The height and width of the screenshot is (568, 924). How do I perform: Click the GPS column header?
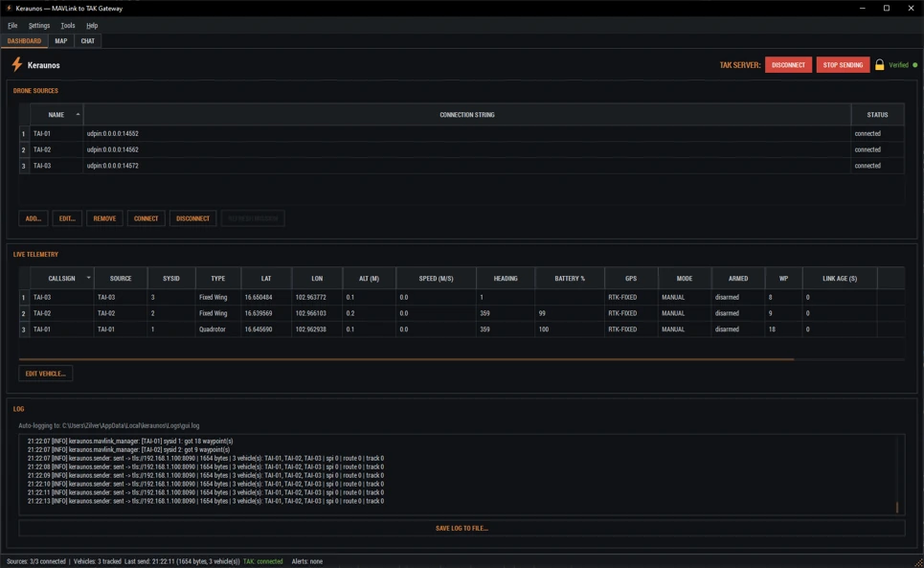[631, 278]
